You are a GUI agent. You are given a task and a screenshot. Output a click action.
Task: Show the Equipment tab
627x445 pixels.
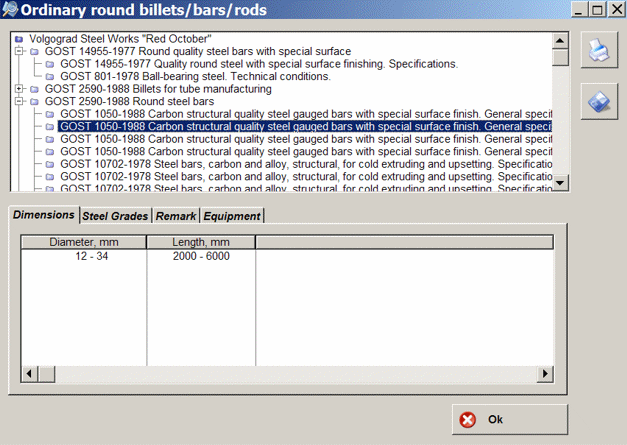(232, 216)
